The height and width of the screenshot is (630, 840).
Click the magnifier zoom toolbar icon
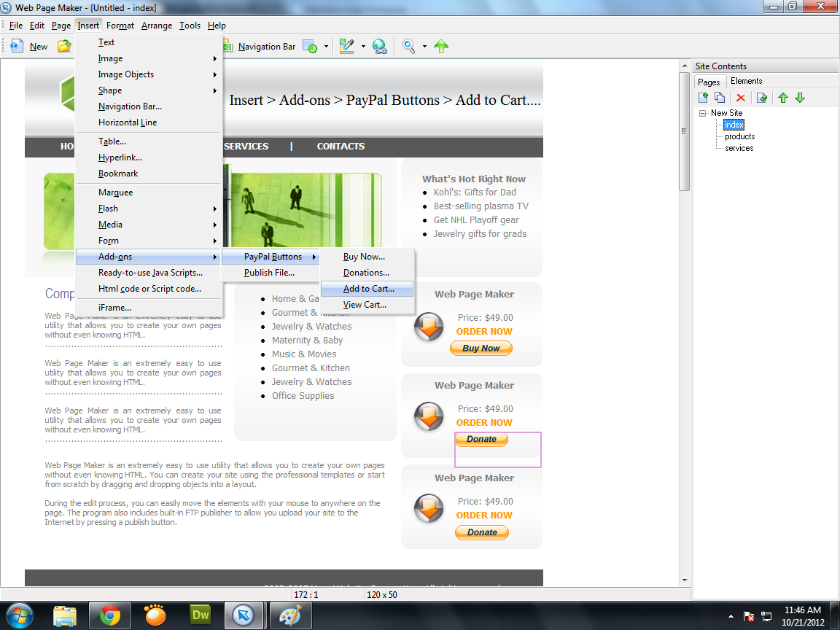(x=409, y=47)
